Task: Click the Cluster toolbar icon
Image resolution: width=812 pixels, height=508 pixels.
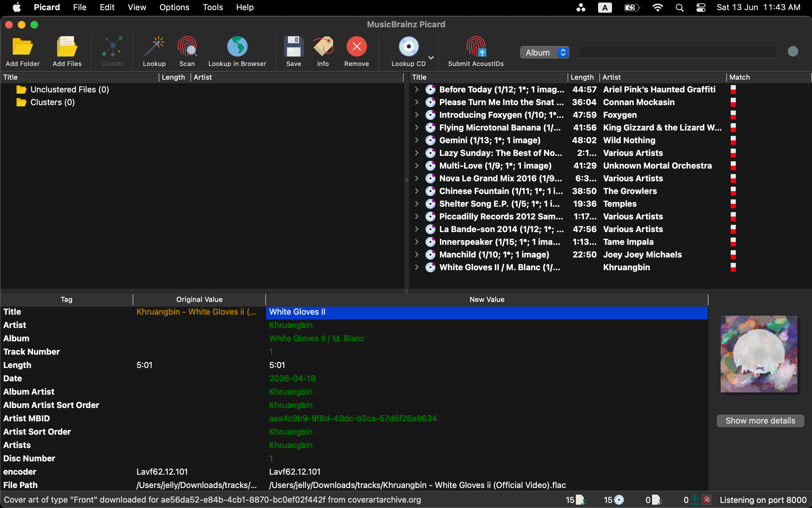Action: click(112, 47)
